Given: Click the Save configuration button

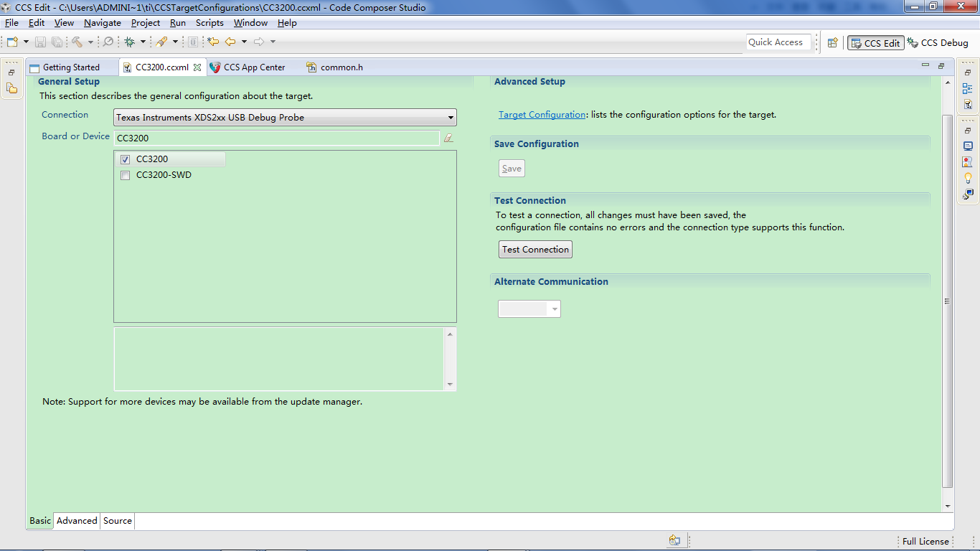Looking at the screenshot, I should coord(512,169).
